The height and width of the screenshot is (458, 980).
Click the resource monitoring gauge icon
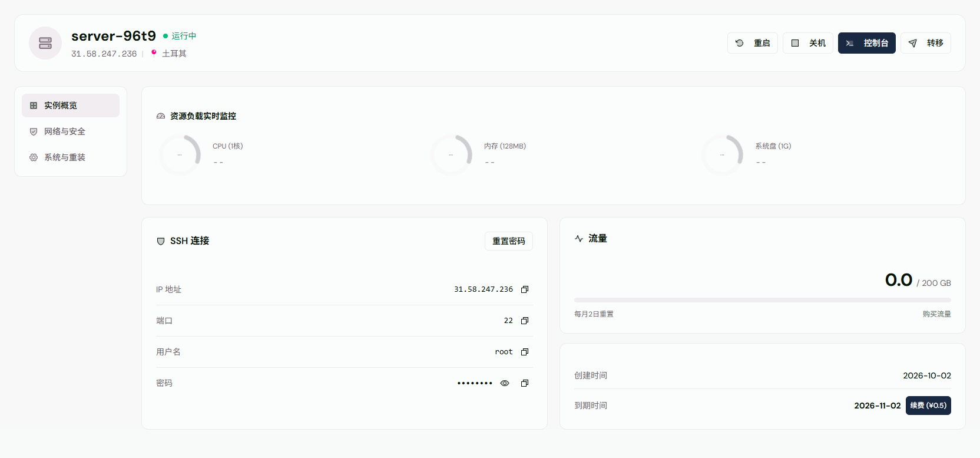click(161, 116)
